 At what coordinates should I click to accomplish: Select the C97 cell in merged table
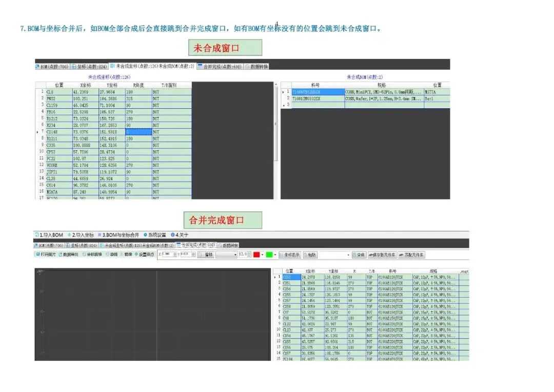coord(291,312)
